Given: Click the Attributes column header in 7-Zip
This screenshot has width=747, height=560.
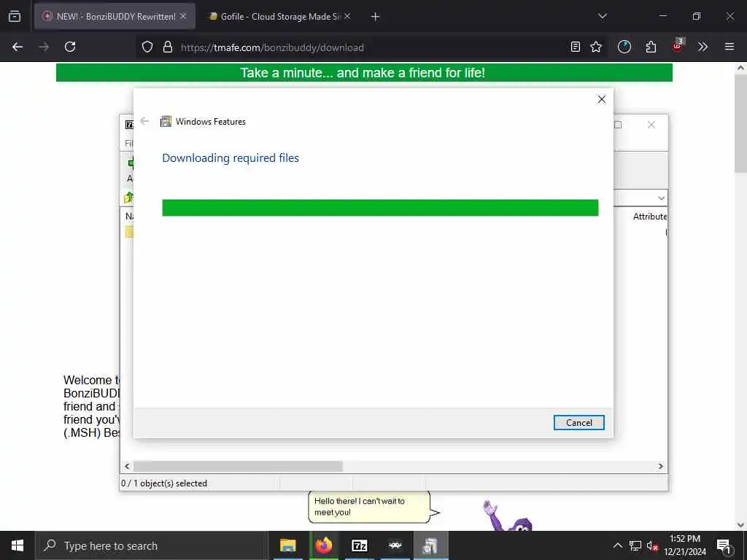Looking at the screenshot, I should click(x=650, y=217).
